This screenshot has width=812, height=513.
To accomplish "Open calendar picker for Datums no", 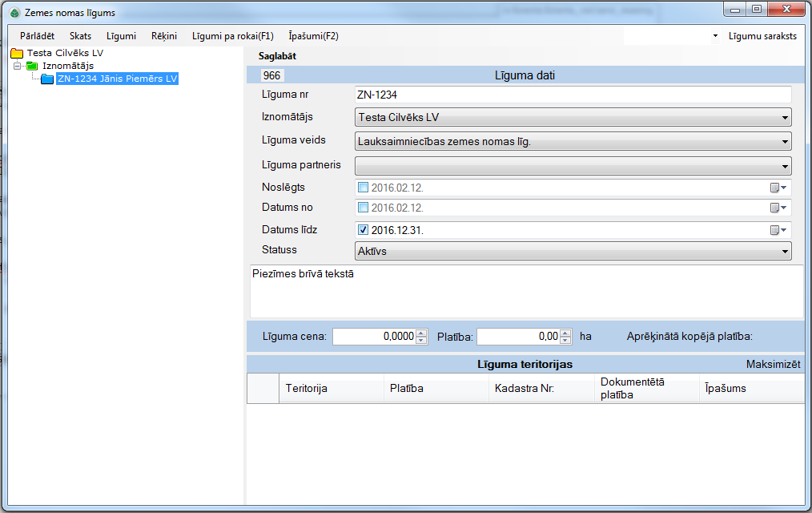I will pos(778,208).
